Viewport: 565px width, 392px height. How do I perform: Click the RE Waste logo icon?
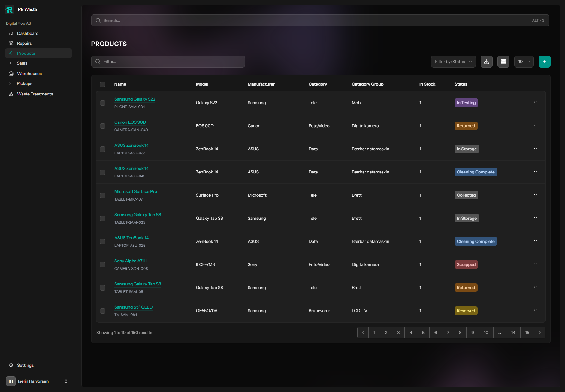point(10,10)
